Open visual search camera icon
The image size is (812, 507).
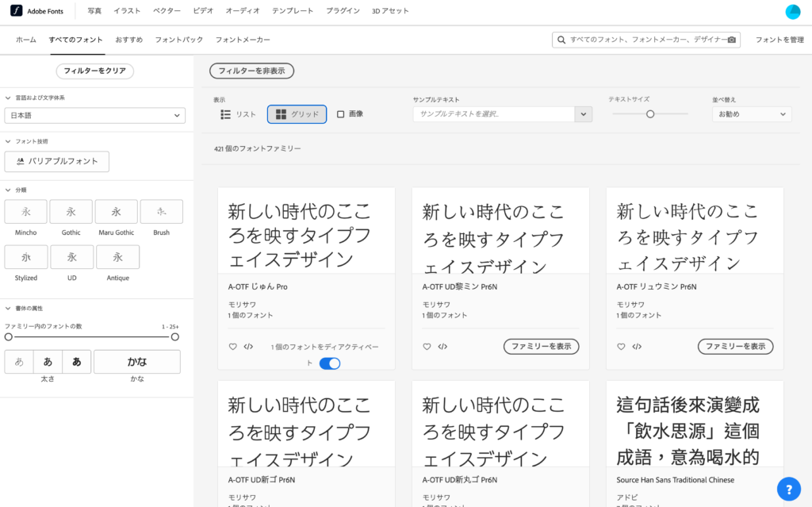point(731,40)
